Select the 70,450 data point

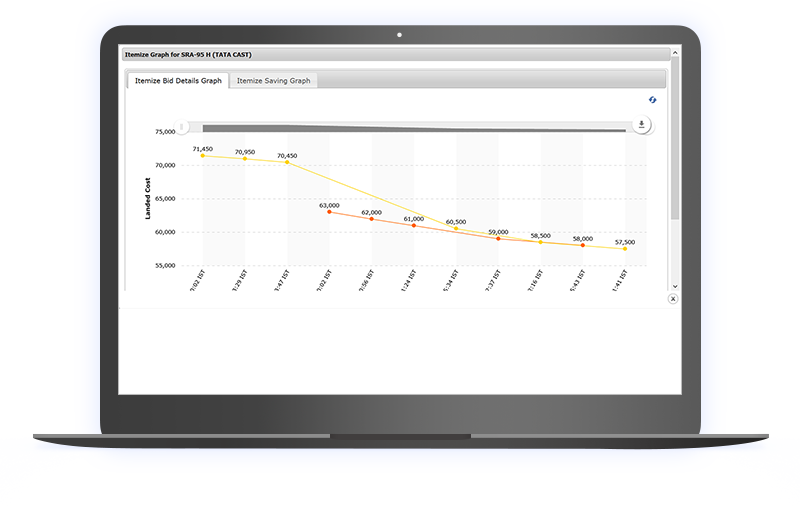click(x=287, y=162)
